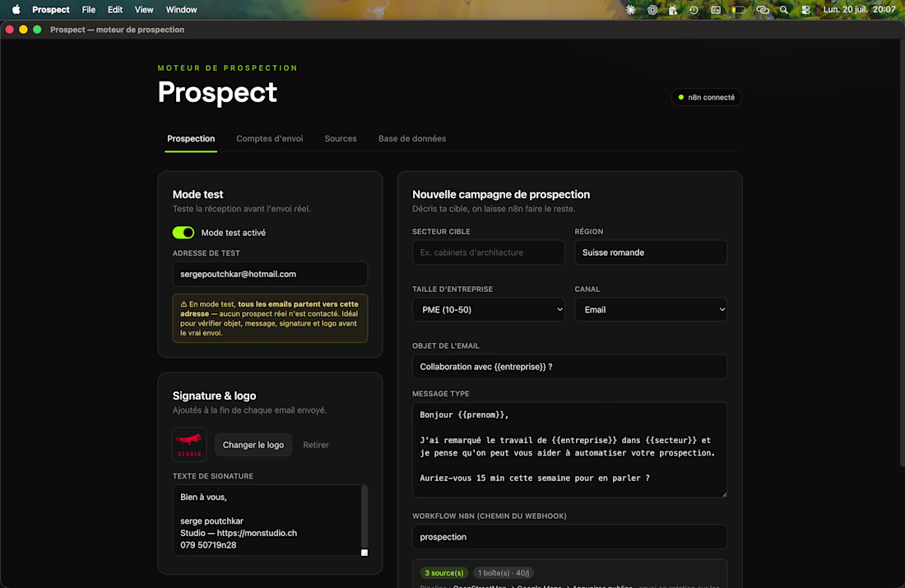The height and width of the screenshot is (588, 905).
Task: Click the red fox Studio logo thumbnail
Action: pyautogui.click(x=189, y=444)
